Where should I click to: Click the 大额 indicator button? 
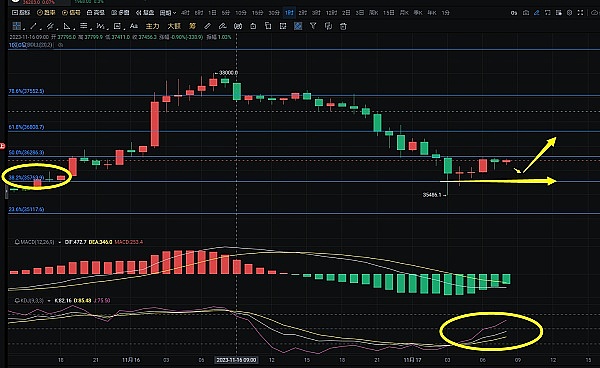(x=174, y=26)
